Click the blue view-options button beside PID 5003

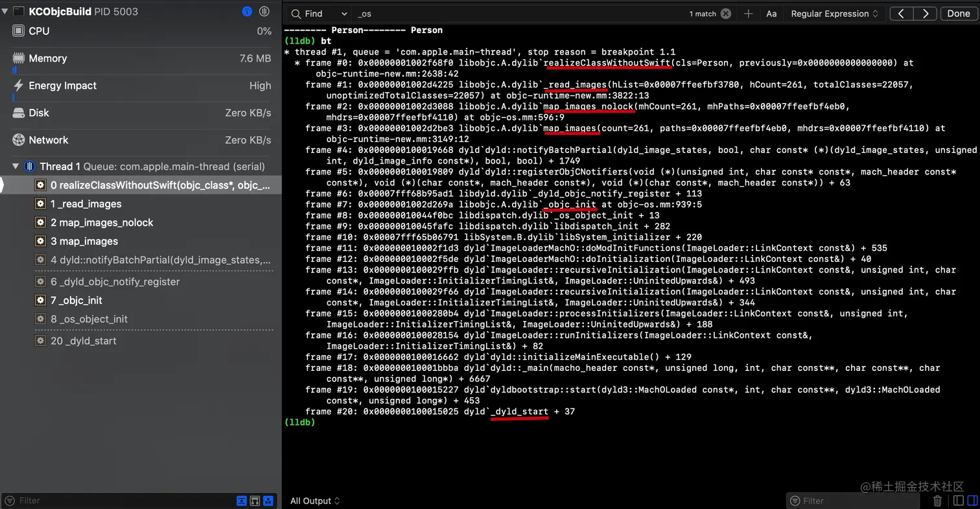[247, 11]
